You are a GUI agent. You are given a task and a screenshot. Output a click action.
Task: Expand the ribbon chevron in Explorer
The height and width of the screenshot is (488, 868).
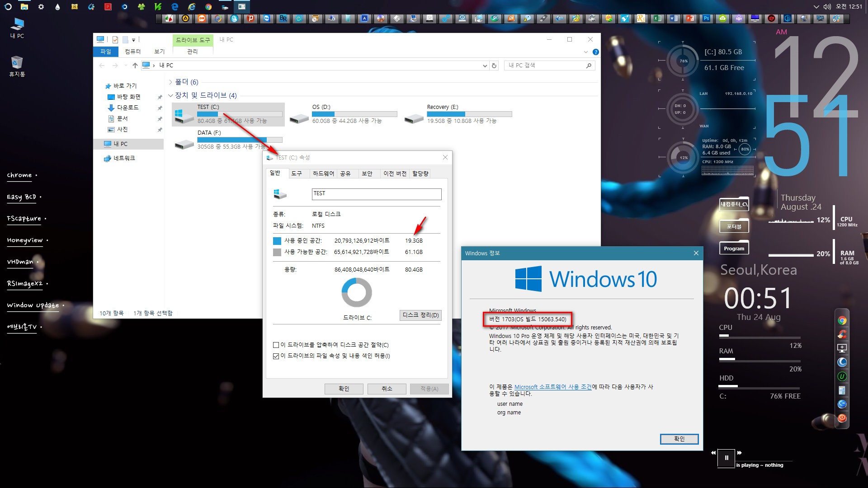pos(586,52)
